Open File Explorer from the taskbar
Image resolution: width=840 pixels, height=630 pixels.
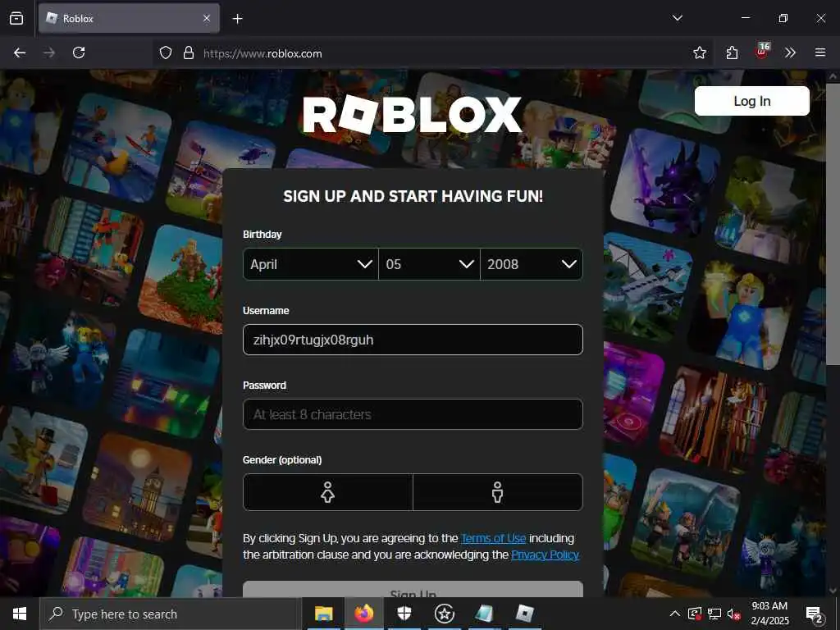pos(323,614)
